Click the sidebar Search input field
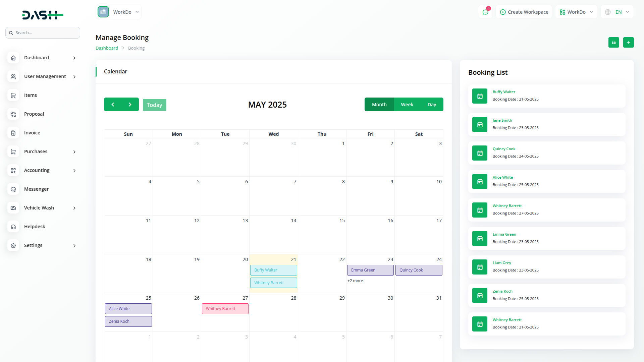Screen dimensions: 644x362 [x=43, y=33]
